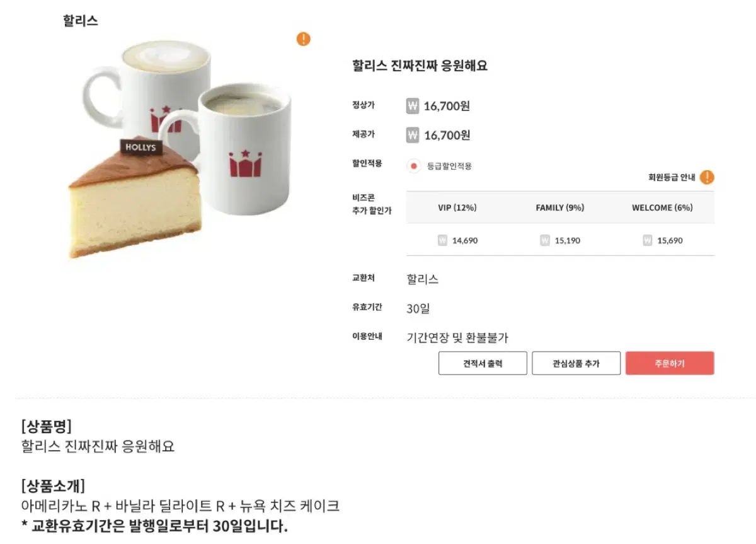This screenshot has height=544, width=756.
Task: Click the orange 회원등급 안내 info icon
Action: click(707, 177)
